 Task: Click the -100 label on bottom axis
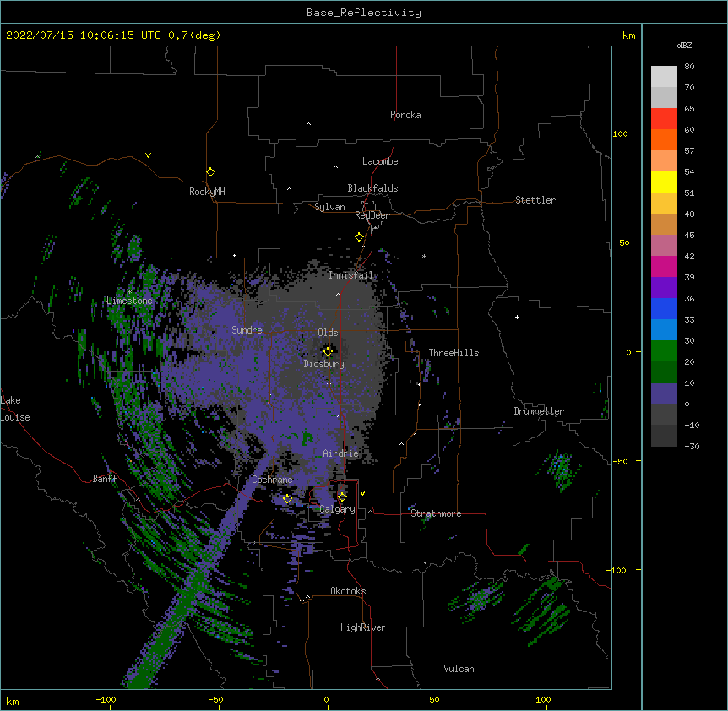tap(106, 699)
